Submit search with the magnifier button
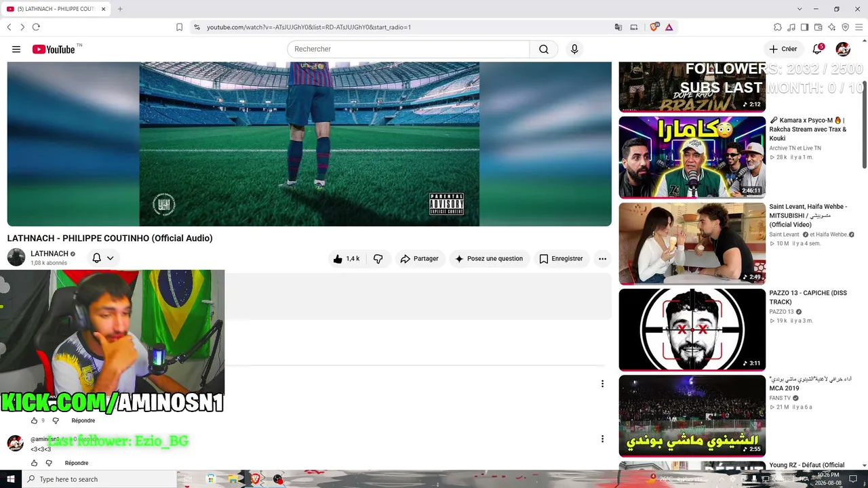This screenshot has width=868, height=488. (544, 49)
